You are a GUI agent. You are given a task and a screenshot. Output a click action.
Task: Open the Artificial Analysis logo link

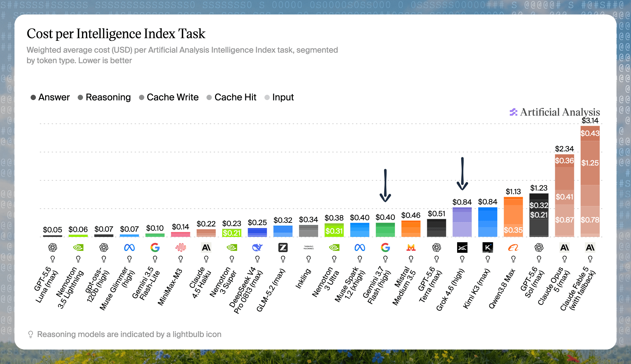tap(555, 112)
